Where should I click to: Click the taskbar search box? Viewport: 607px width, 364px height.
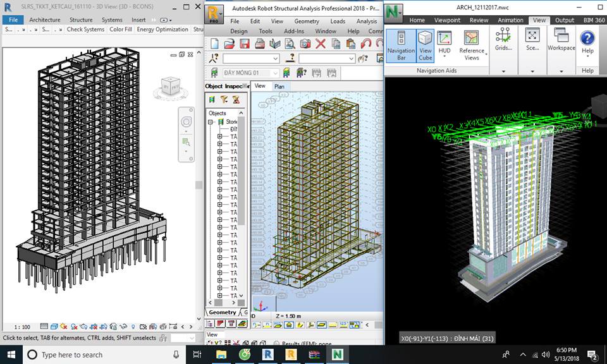pyautogui.click(x=104, y=355)
